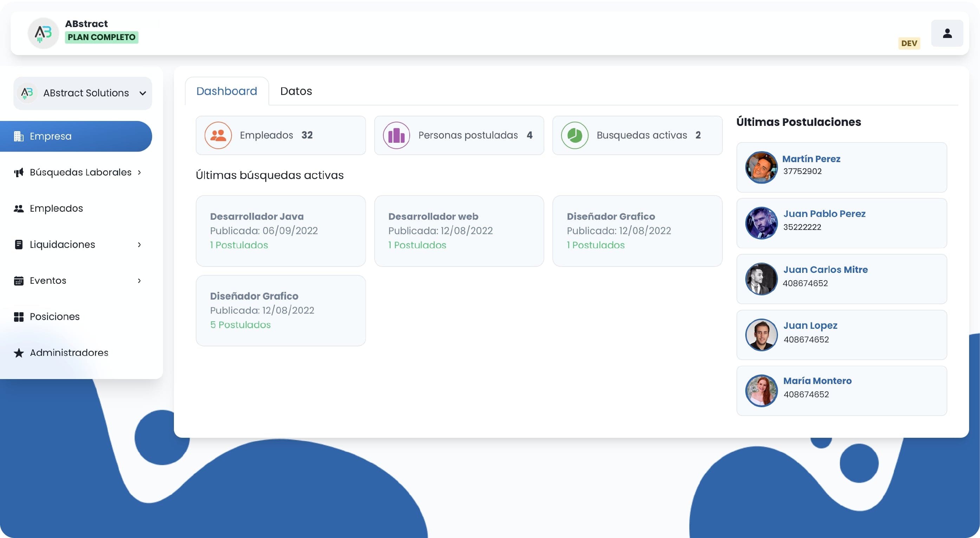Open the ABstract Solutions company dropdown

[x=83, y=93]
